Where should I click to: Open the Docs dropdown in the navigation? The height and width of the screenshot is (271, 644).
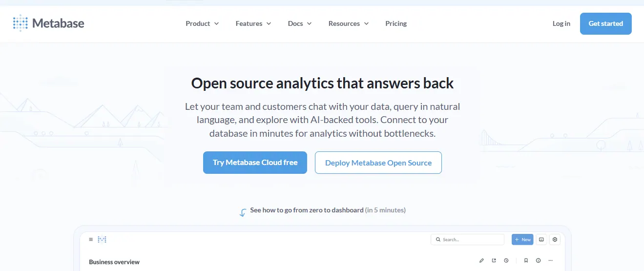(x=299, y=23)
